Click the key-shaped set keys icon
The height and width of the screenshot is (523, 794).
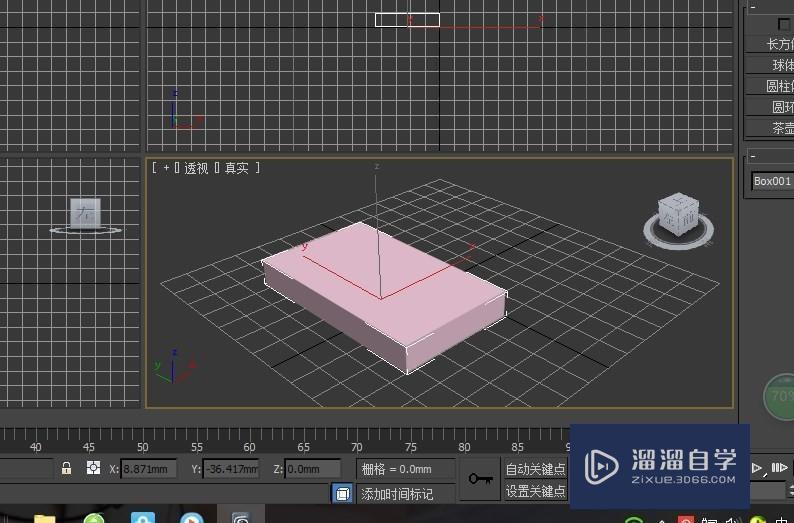(480, 479)
